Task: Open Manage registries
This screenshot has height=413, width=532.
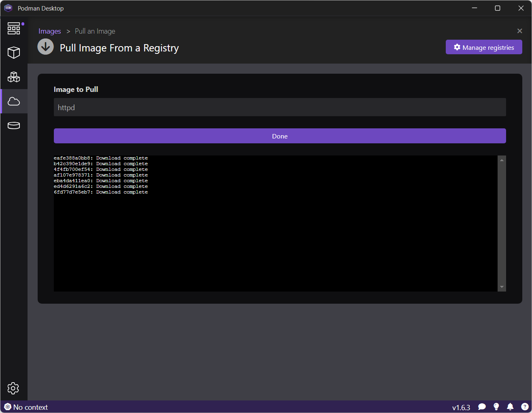Action: tap(484, 47)
